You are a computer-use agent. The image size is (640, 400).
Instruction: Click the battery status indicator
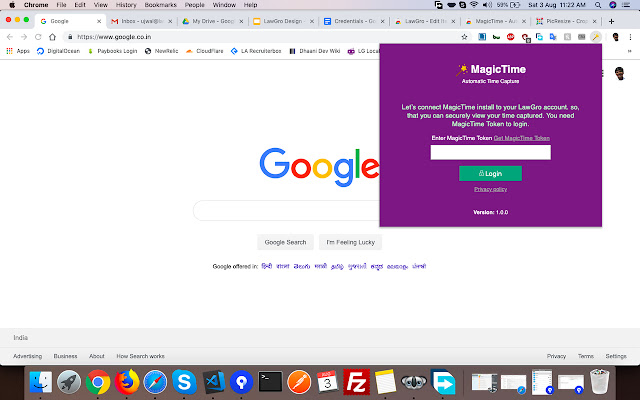(509, 5)
